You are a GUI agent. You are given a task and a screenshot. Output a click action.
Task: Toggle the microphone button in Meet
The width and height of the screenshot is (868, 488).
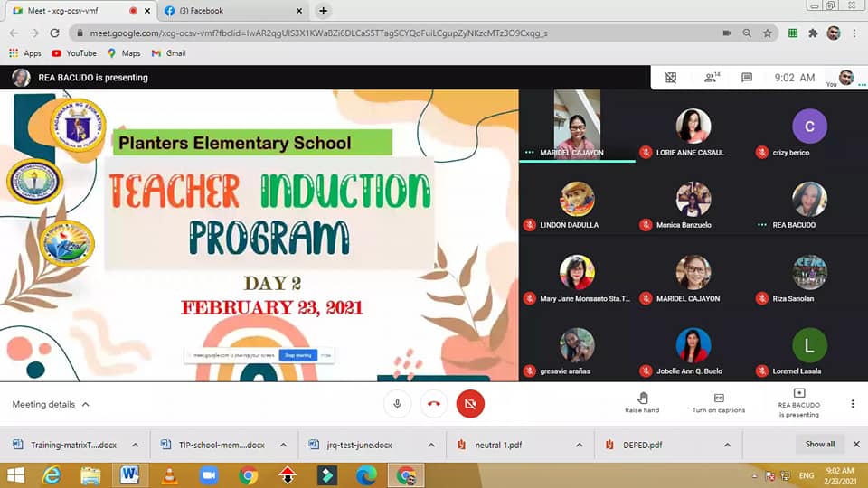click(x=398, y=404)
